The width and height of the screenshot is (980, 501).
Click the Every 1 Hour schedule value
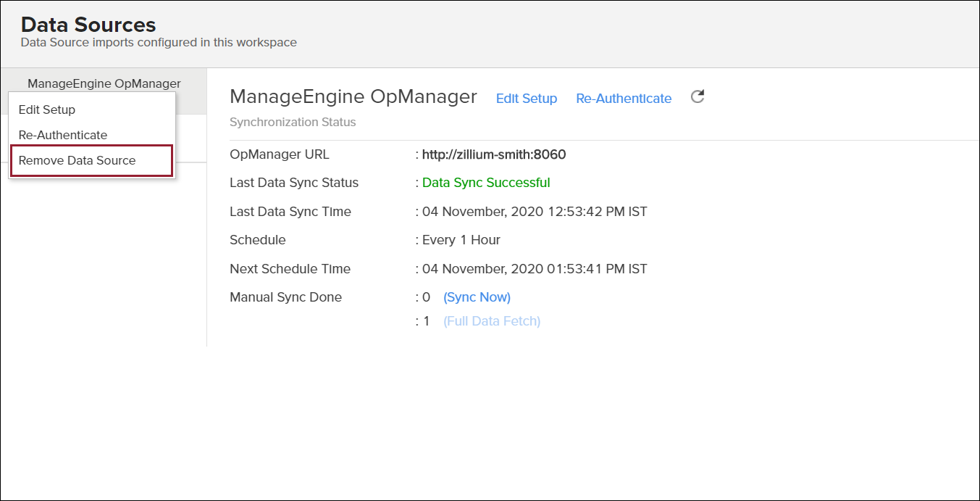[461, 240]
